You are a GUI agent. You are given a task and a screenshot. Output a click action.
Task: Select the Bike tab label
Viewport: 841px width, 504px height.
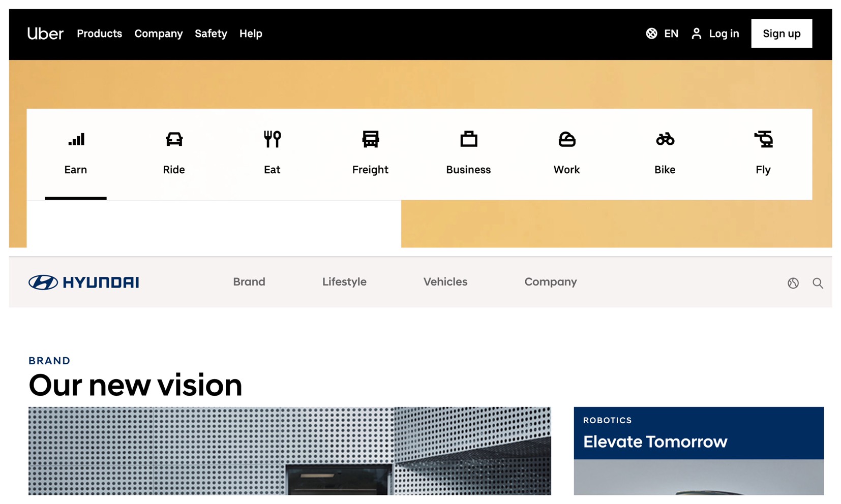(x=665, y=170)
